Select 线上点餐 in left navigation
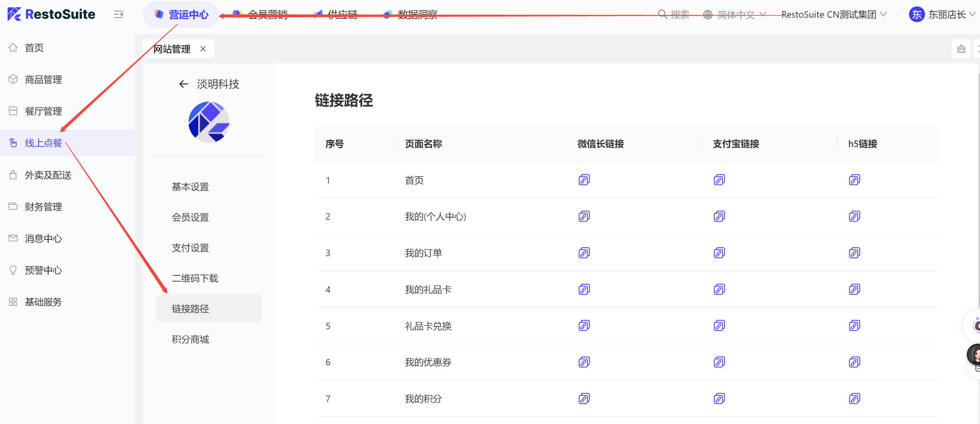The height and width of the screenshot is (424, 980). [x=43, y=143]
